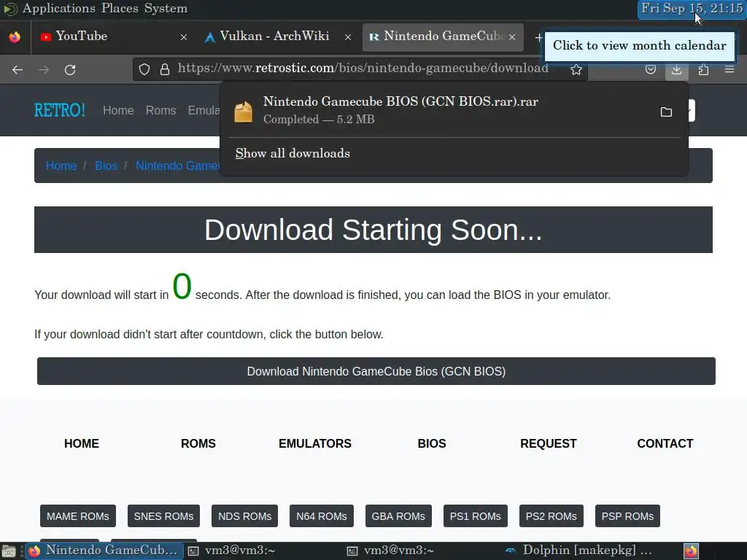Click the Firefox icon in bottom-right panel
Viewport: 747px width, 560px height.
(x=692, y=551)
